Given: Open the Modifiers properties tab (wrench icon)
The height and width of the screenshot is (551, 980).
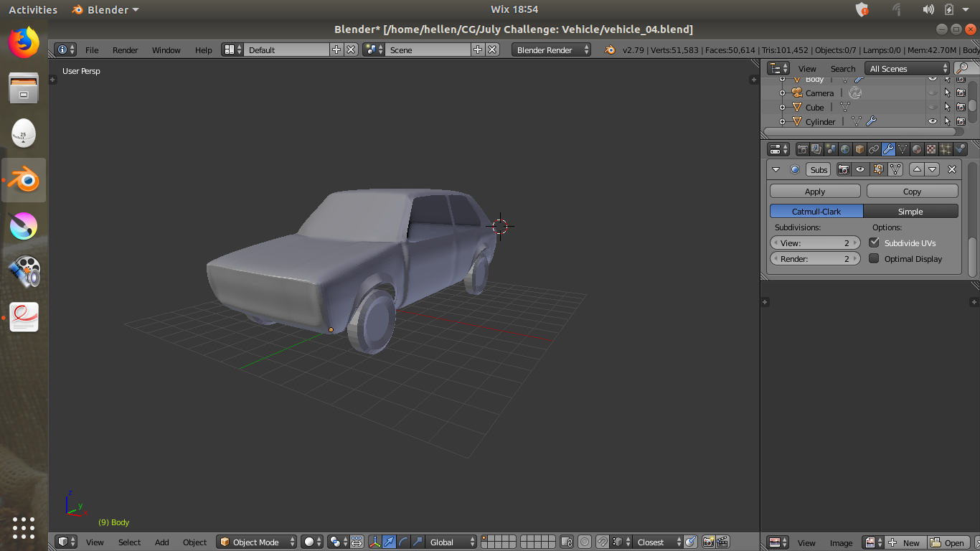Looking at the screenshot, I should pos(888,149).
